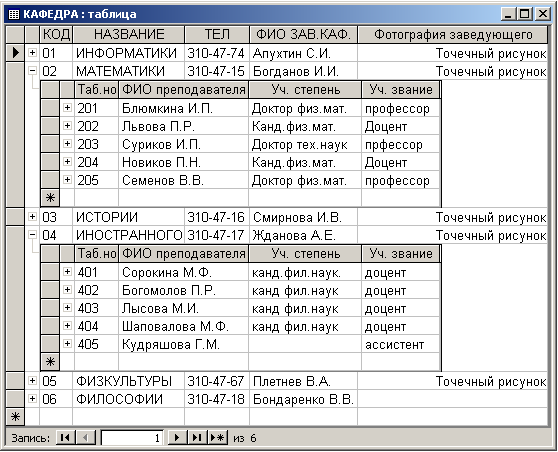
Task: Minimize the КАФЕДРА table window
Action: (508, 14)
